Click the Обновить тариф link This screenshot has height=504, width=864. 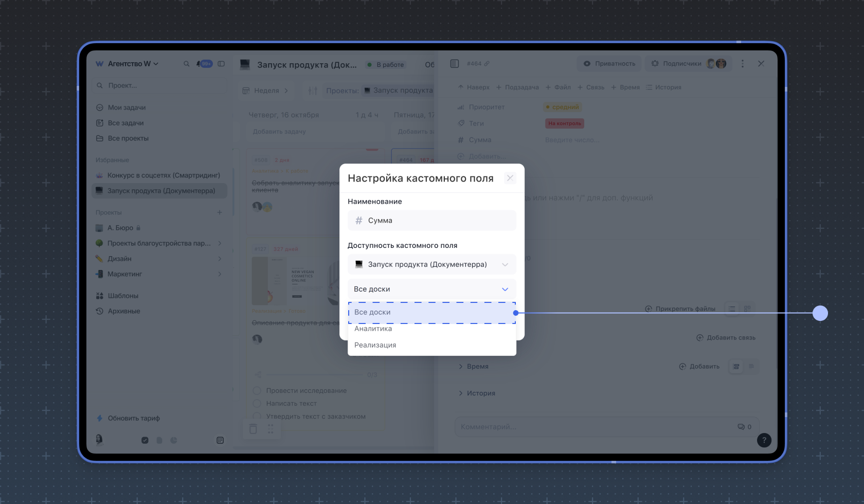click(x=133, y=419)
